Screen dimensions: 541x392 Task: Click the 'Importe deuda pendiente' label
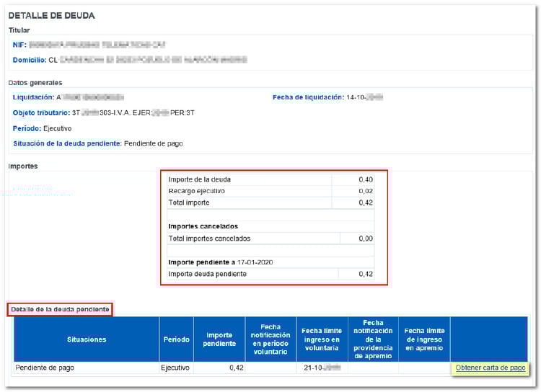coord(207,274)
